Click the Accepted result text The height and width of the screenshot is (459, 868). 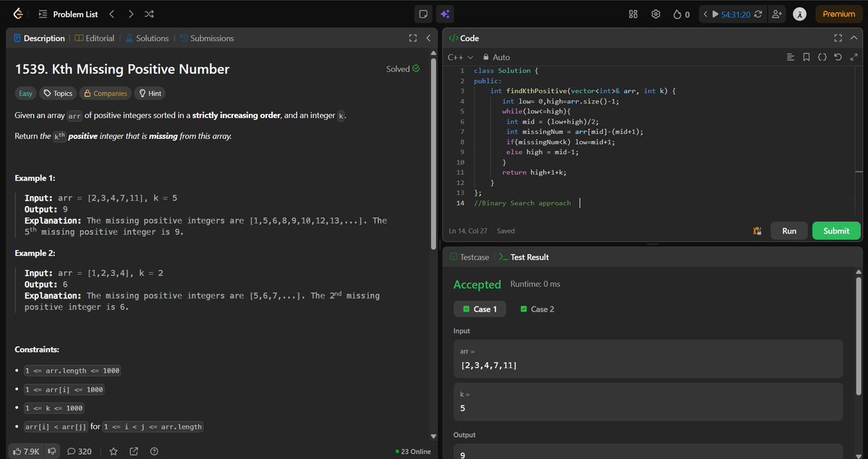click(x=477, y=285)
